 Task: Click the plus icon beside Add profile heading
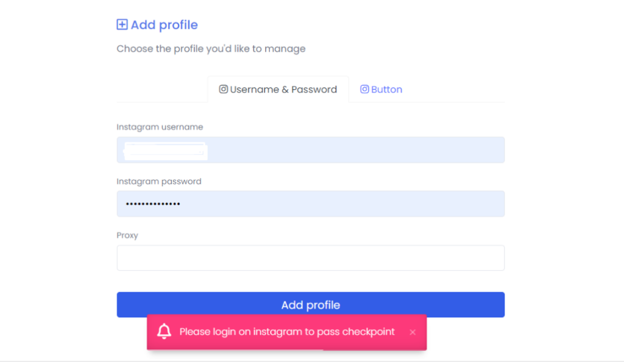click(x=122, y=24)
